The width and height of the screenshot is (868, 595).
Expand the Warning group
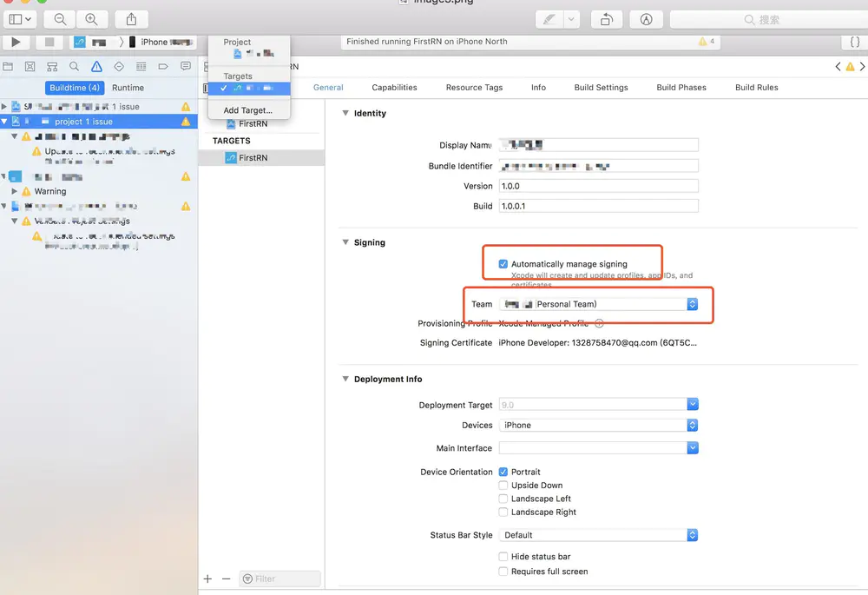(x=15, y=191)
